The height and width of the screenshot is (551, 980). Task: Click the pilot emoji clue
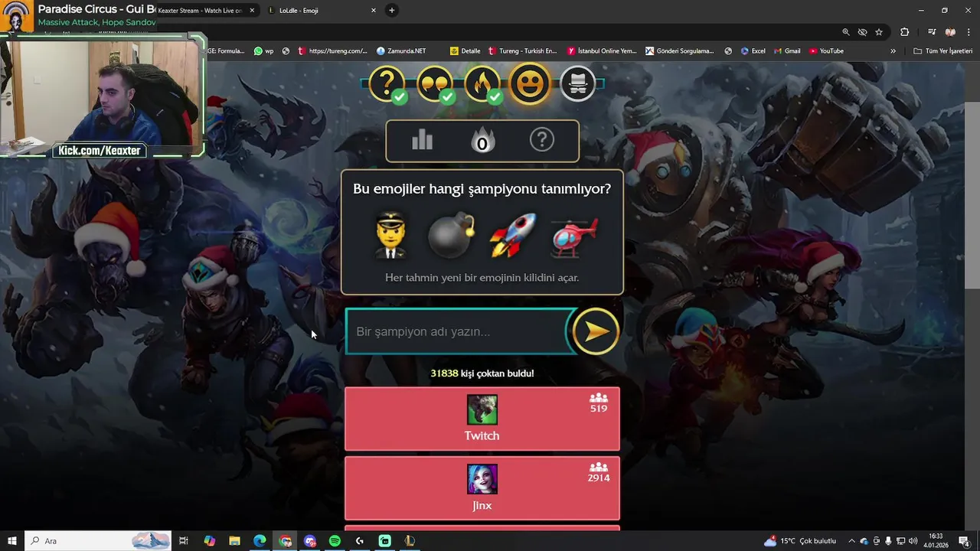(x=391, y=236)
